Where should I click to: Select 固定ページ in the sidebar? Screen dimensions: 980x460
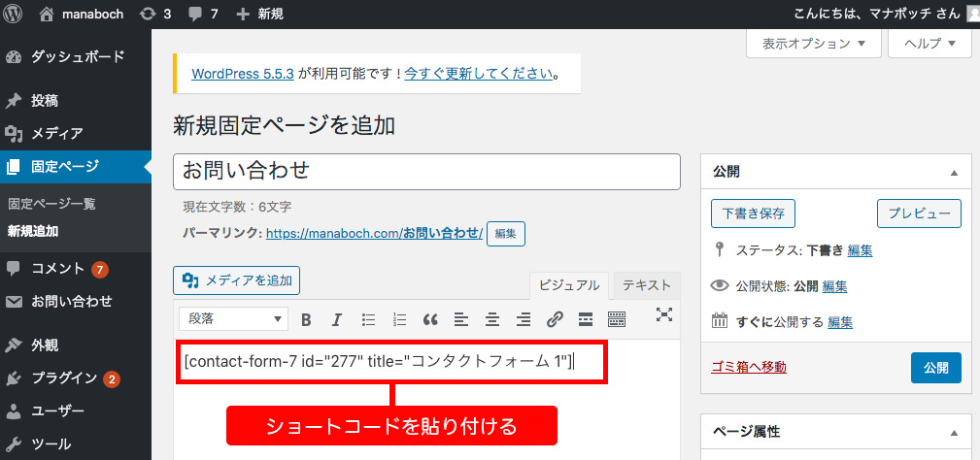75,167
